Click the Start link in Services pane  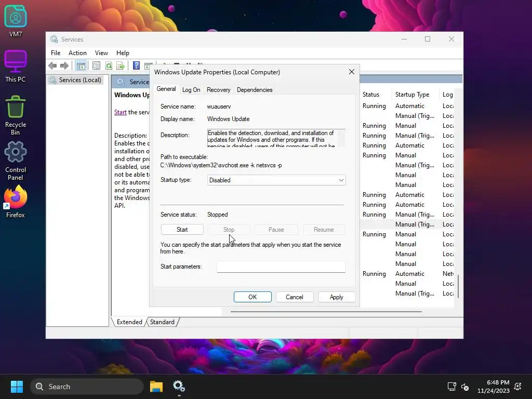120,112
